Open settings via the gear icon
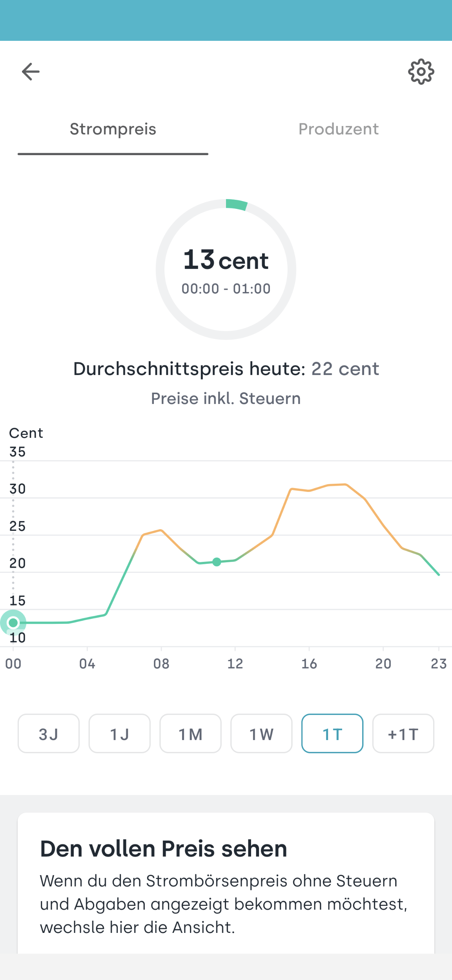This screenshot has height=980, width=452. click(421, 72)
